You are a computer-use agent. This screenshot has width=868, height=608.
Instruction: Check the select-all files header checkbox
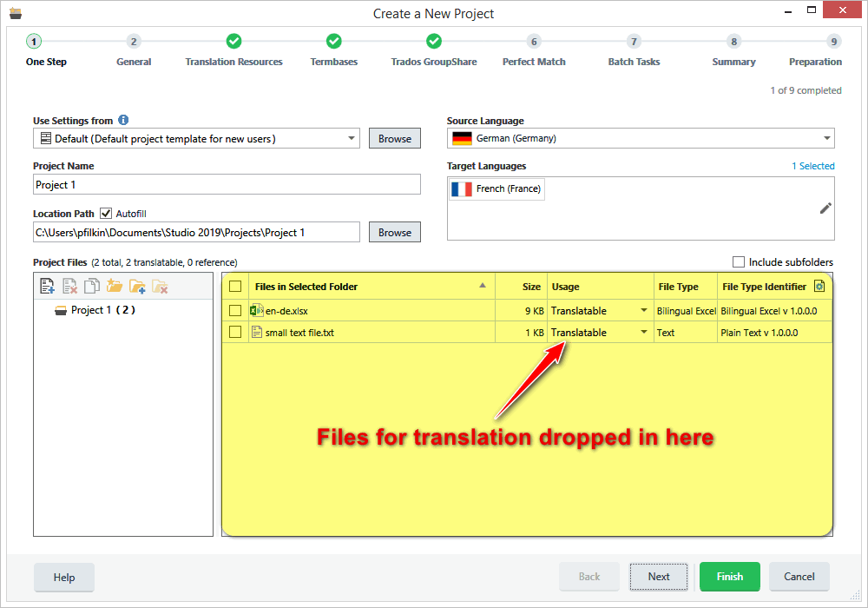(x=235, y=287)
